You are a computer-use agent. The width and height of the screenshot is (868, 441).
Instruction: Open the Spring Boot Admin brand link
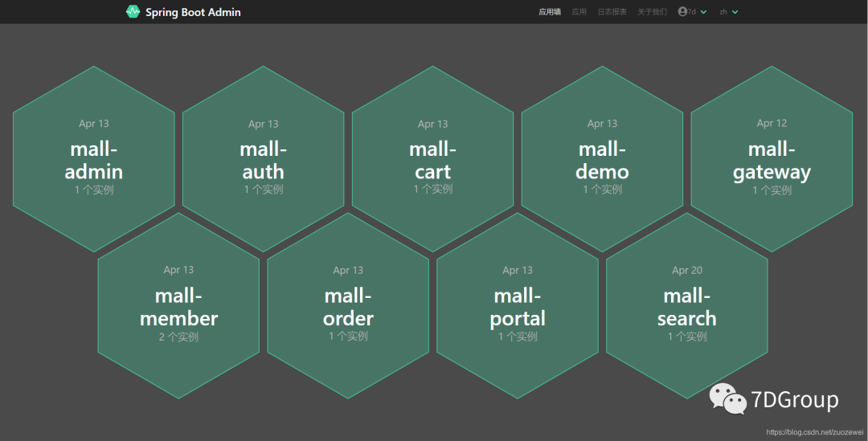point(183,11)
